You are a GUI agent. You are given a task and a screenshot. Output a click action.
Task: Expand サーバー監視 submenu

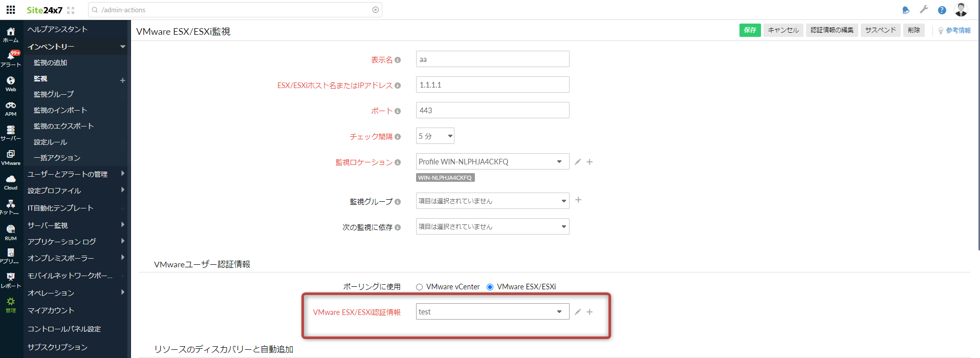[123, 225]
